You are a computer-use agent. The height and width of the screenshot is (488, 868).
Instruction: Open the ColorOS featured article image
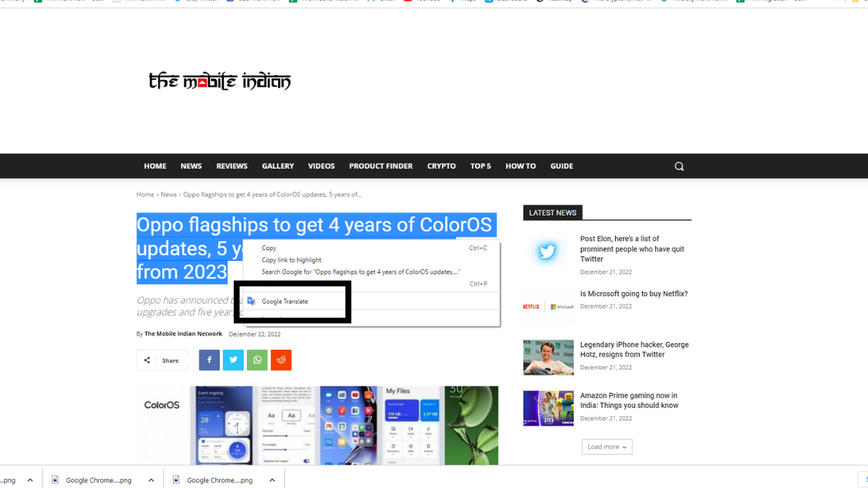tap(317, 426)
